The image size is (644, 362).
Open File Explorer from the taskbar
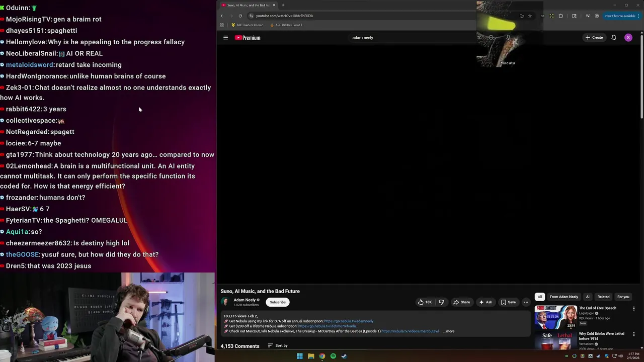coord(311,356)
